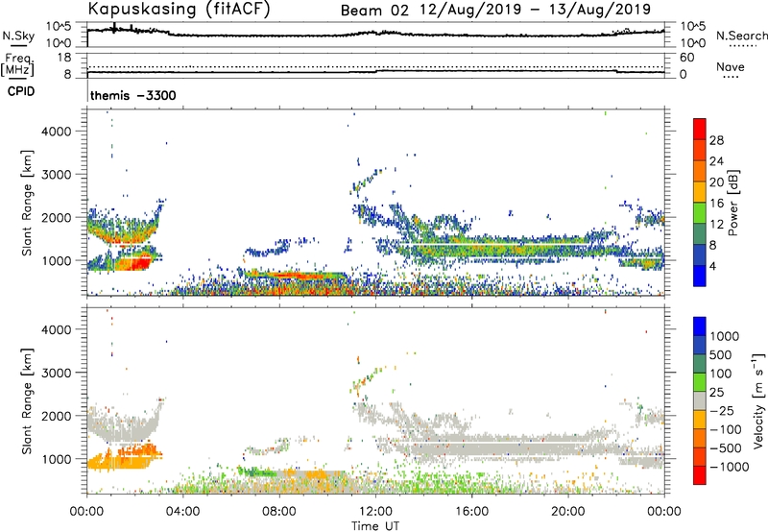Click the 'Kapuskasing (fitACF)' plot title
Screen dimensions: 768x532
point(179,9)
